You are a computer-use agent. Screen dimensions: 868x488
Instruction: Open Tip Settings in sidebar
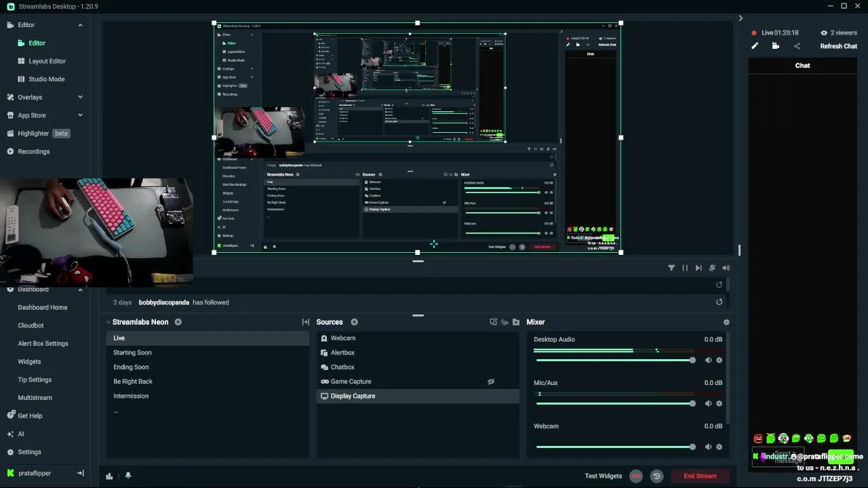35,380
